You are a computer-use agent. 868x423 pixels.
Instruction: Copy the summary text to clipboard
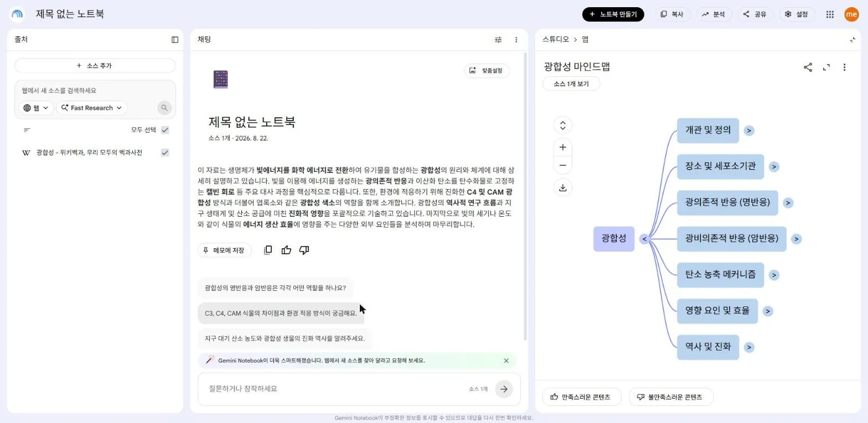(268, 250)
